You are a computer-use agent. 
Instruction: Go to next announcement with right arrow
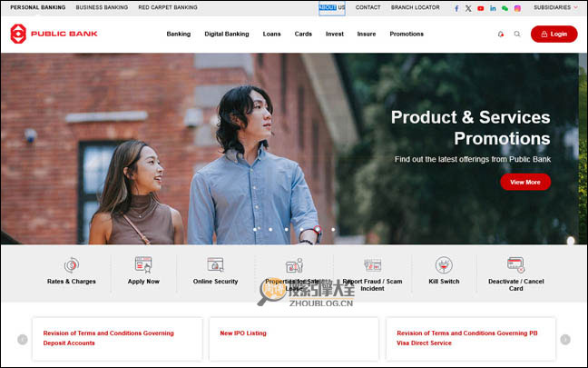pos(565,340)
